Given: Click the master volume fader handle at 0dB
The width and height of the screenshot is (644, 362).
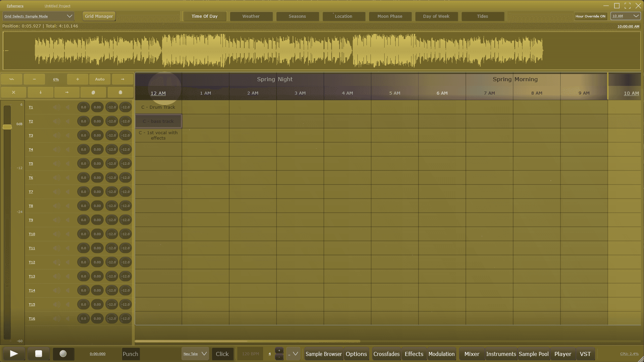Looking at the screenshot, I should click(x=7, y=127).
